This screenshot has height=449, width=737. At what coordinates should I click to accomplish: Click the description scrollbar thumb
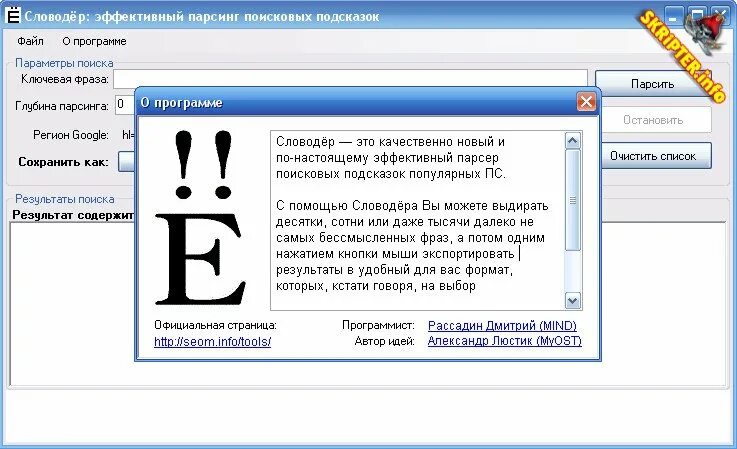pos(572,200)
